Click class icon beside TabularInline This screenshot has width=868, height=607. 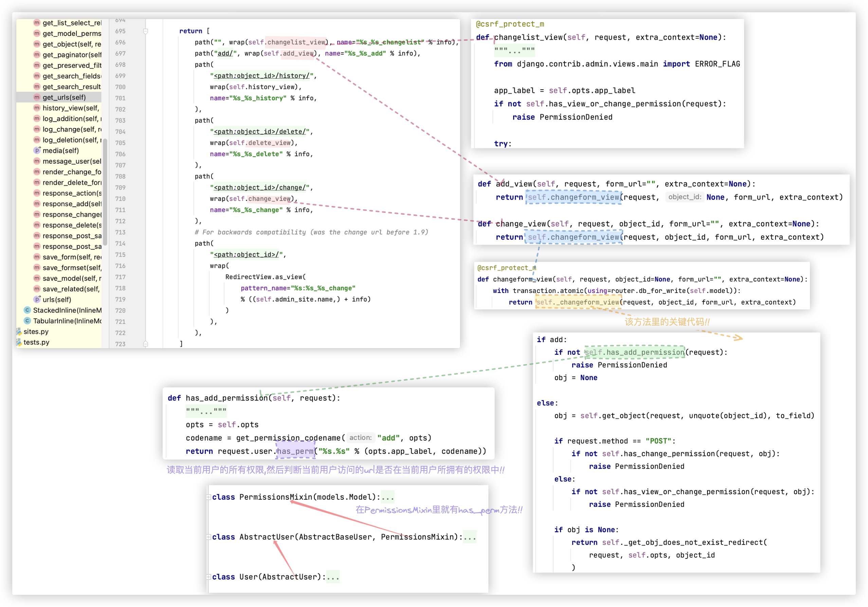pyautogui.click(x=27, y=320)
